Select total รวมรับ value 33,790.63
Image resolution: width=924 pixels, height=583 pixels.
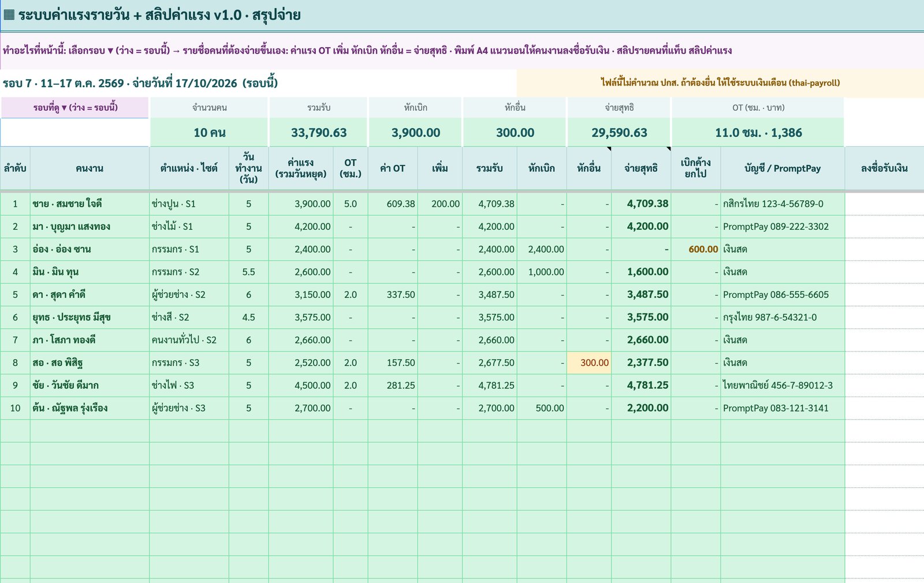coord(318,132)
